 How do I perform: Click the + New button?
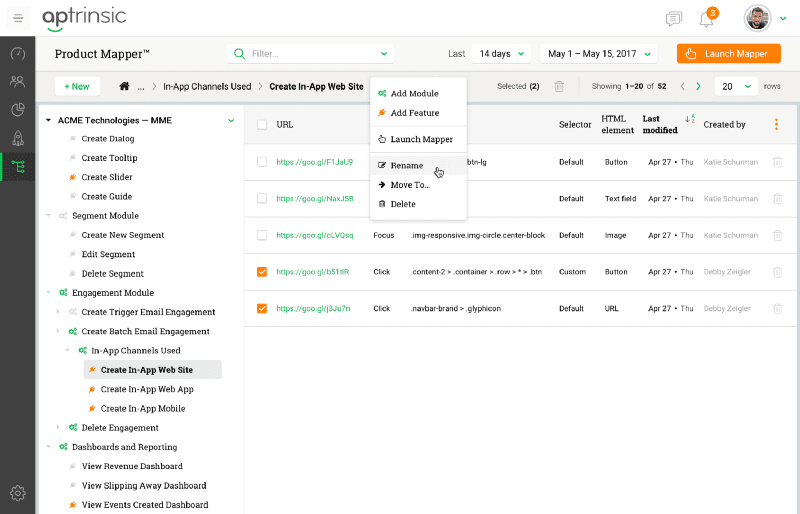click(77, 87)
